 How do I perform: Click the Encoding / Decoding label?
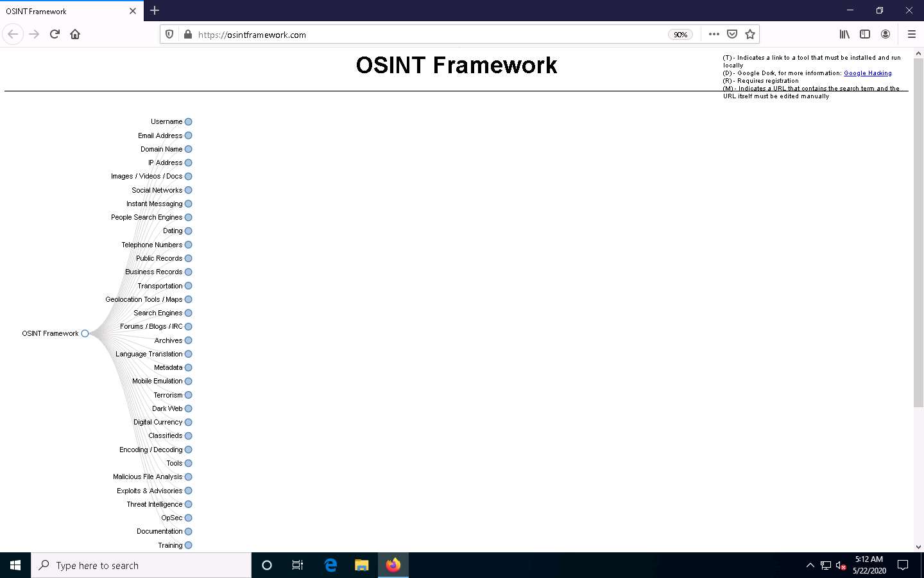coord(151,450)
